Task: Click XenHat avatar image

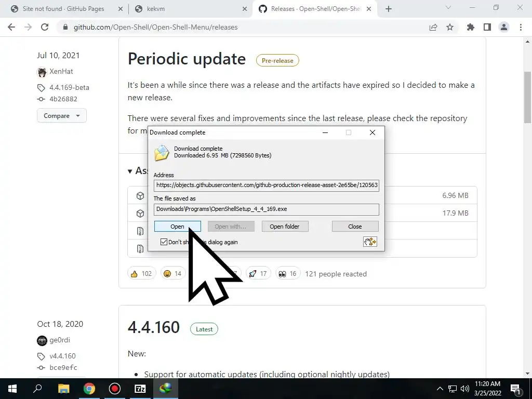Action: (42, 72)
